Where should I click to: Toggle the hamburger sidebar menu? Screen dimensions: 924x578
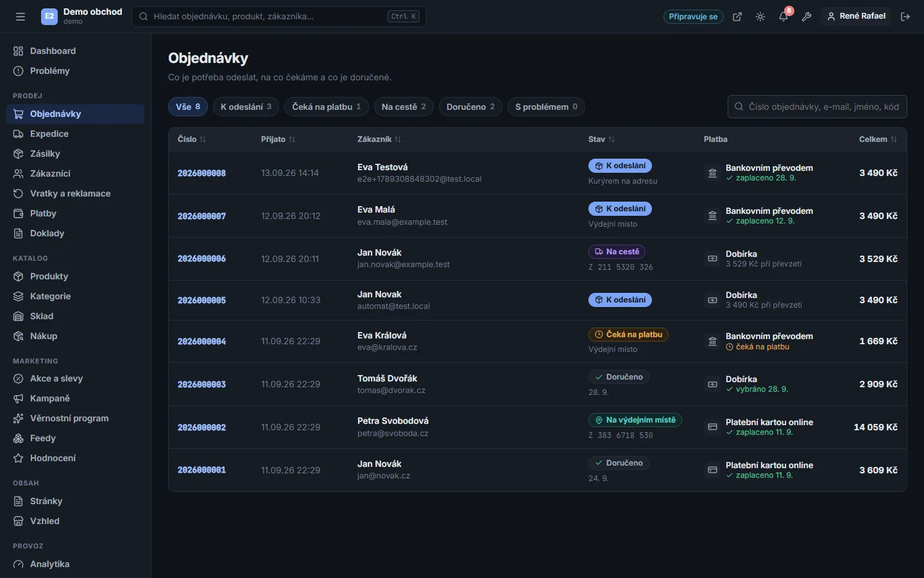pos(21,17)
